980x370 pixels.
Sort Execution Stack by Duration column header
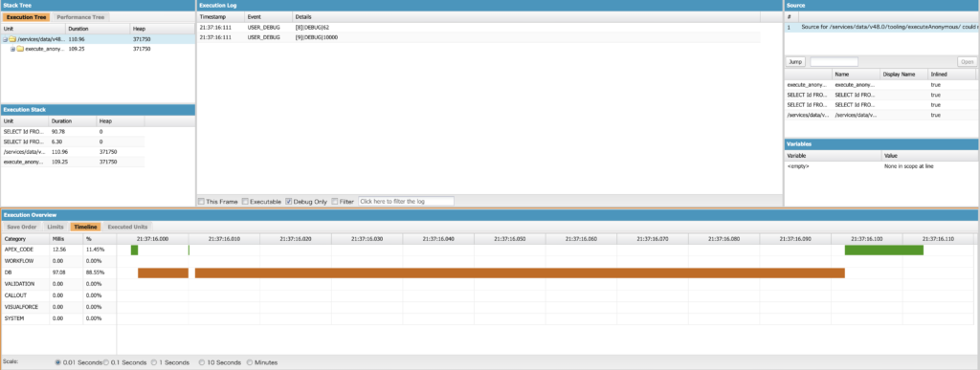72,121
